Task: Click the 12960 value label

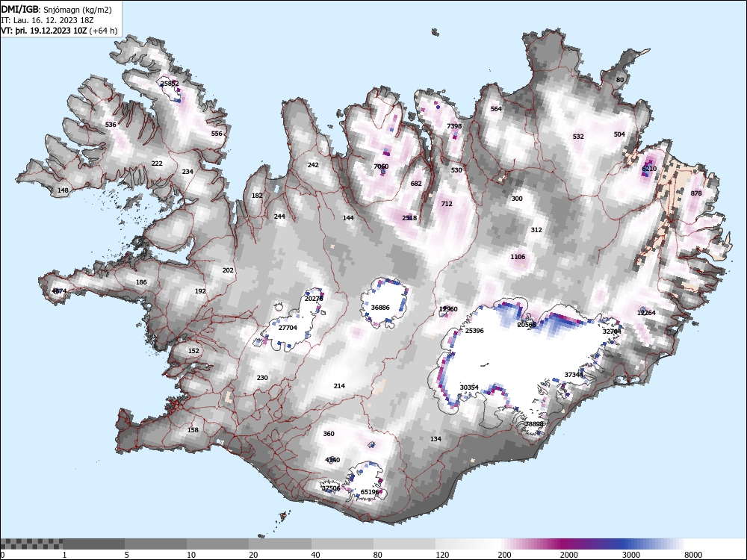Action: (448, 310)
